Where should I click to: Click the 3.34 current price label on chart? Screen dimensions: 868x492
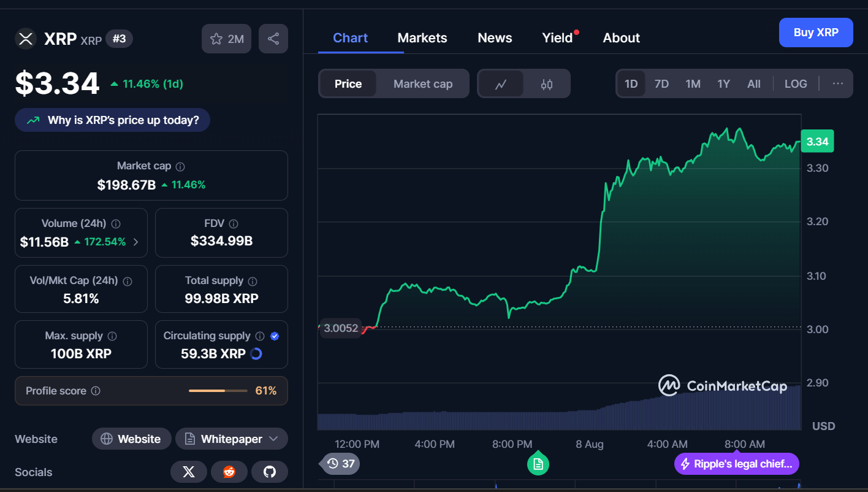click(817, 142)
